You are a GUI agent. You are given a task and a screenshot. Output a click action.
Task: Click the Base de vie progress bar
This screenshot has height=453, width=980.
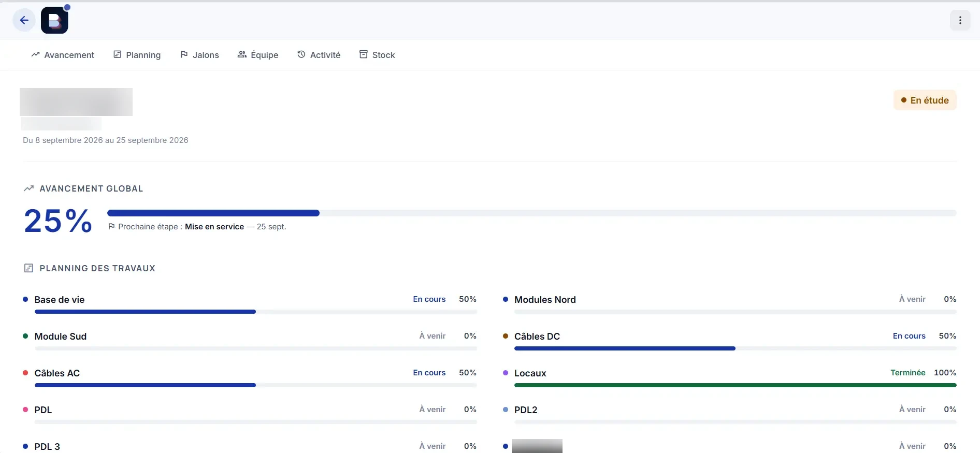coord(255,312)
